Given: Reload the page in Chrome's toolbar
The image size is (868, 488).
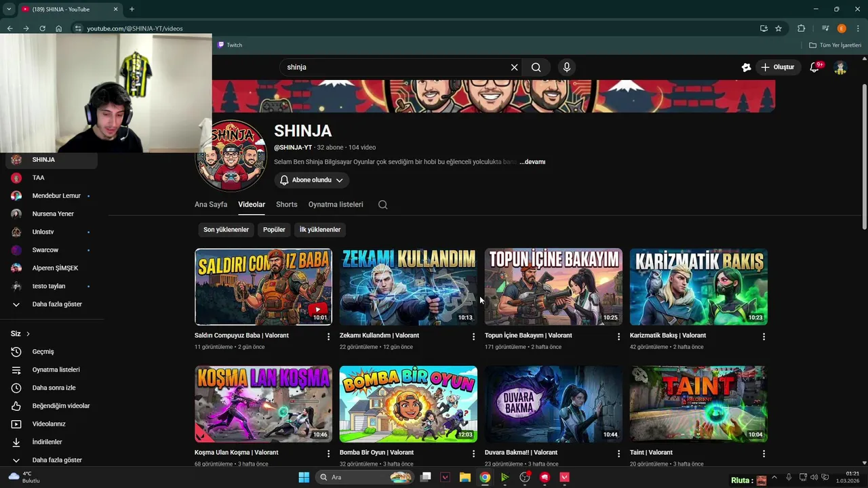Looking at the screenshot, I should tap(42, 28).
